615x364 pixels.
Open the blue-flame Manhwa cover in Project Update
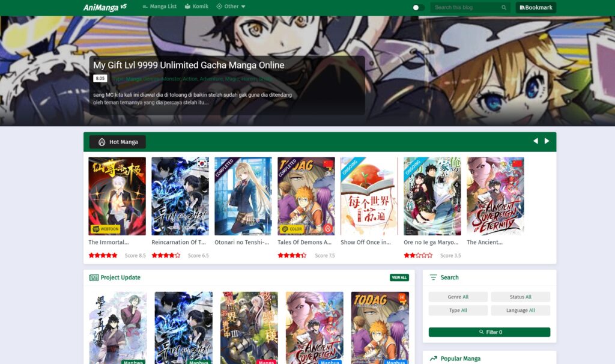pos(184,328)
